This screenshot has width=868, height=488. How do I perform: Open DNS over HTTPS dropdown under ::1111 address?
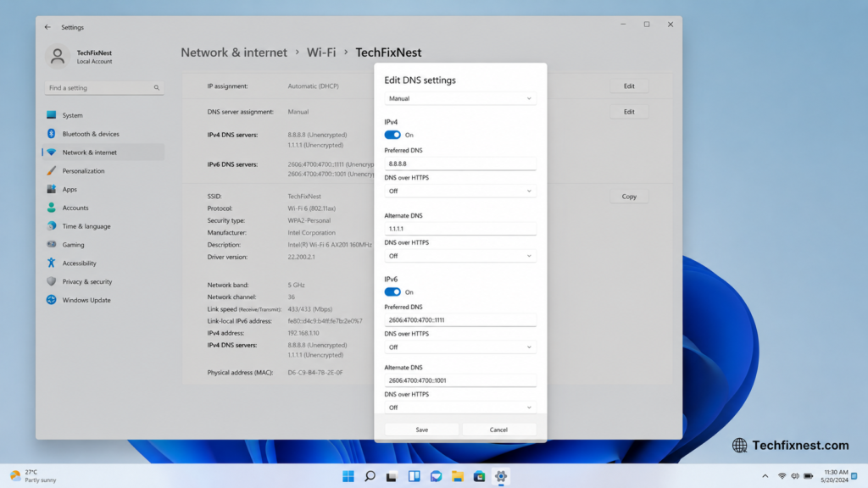460,347
